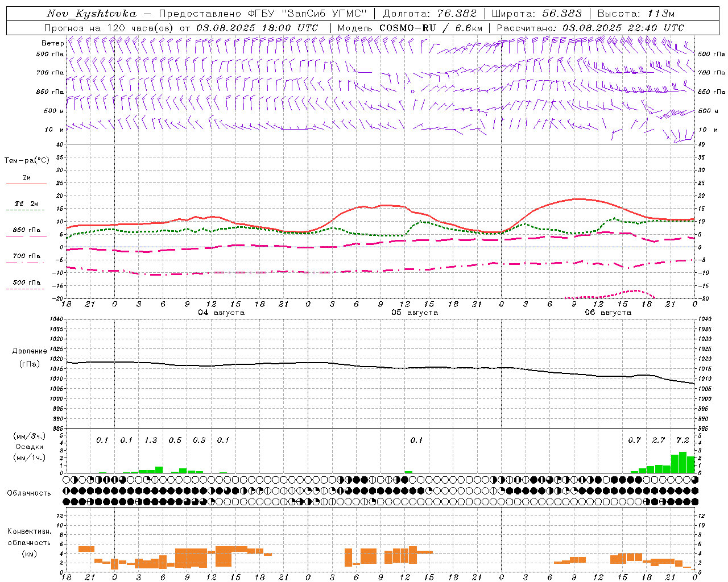Click the red line sample under '2м' legend
The width and height of the screenshot is (728, 582).
click(x=26, y=184)
